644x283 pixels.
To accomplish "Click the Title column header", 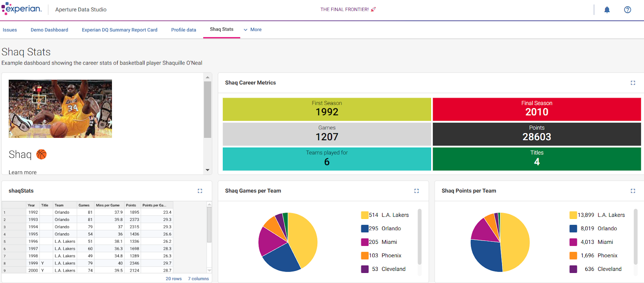I will coord(46,205).
